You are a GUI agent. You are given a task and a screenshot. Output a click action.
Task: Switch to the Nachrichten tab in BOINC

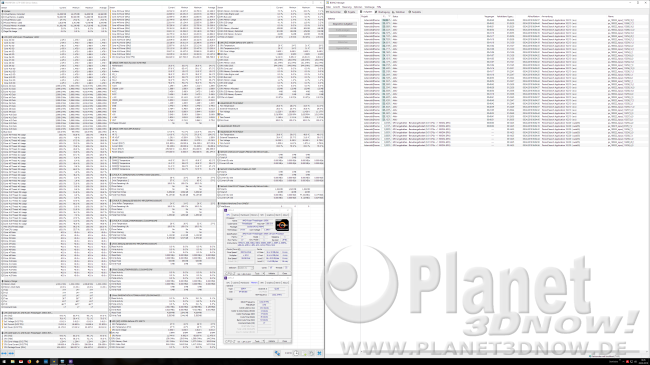pyautogui.click(x=333, y=12)
